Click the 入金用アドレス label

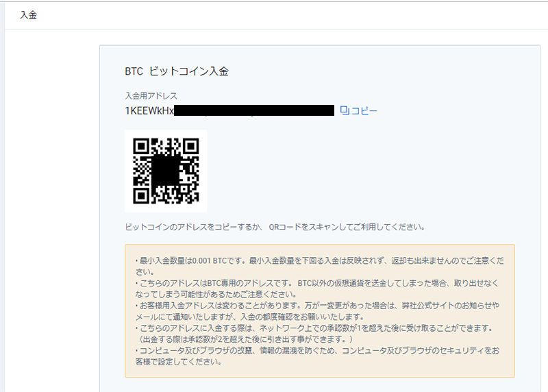pyautogui.click(x=151, y=96)
